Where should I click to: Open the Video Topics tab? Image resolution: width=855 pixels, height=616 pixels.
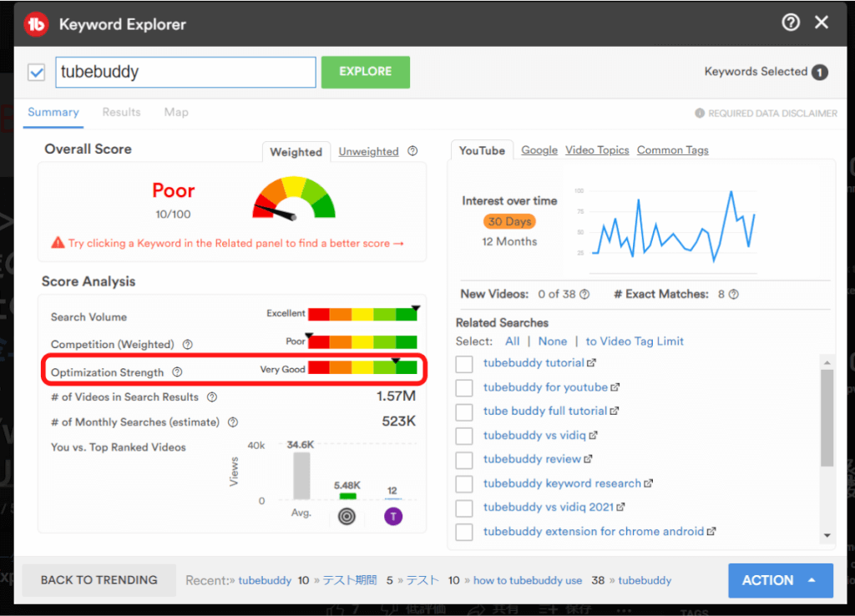(597, 150)
